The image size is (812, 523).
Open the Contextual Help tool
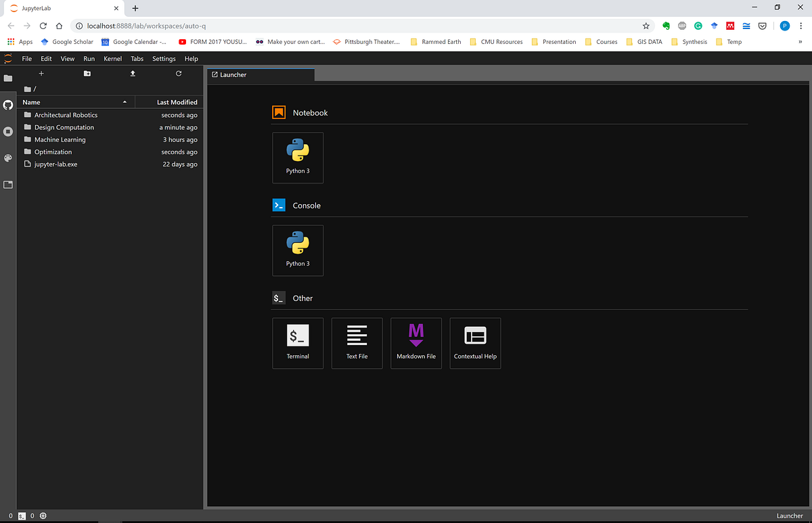point(475,343)
